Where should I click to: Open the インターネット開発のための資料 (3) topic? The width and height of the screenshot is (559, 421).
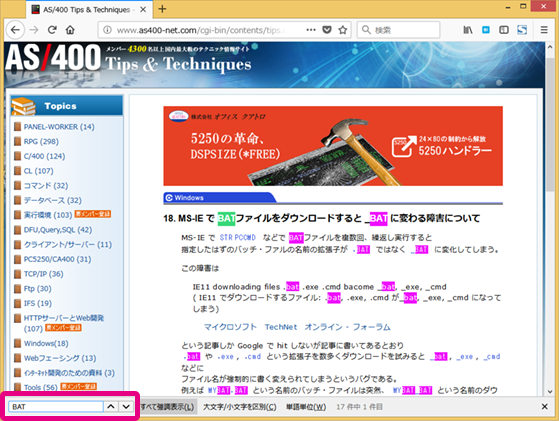(x=69, y=373)
